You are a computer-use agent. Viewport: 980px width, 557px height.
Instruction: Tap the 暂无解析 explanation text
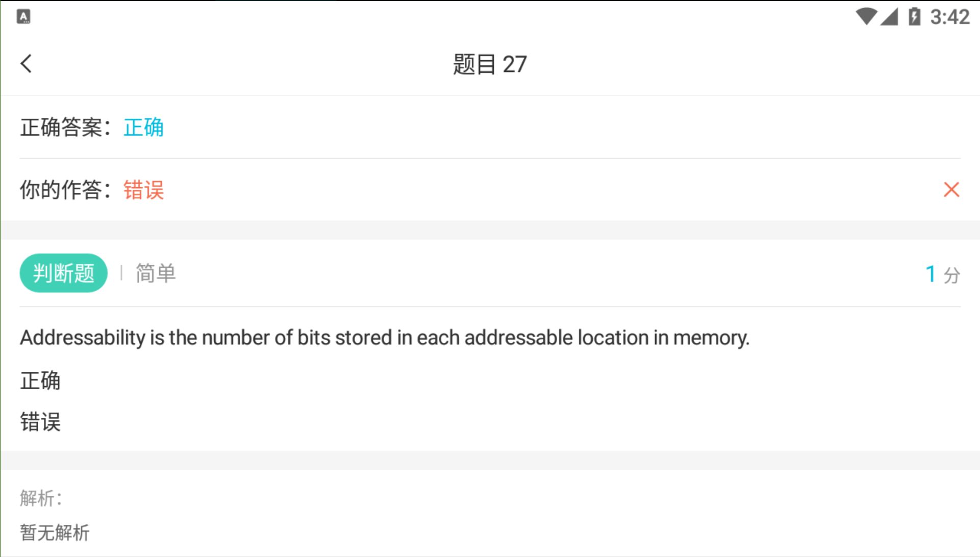click(x=55, y=533)
